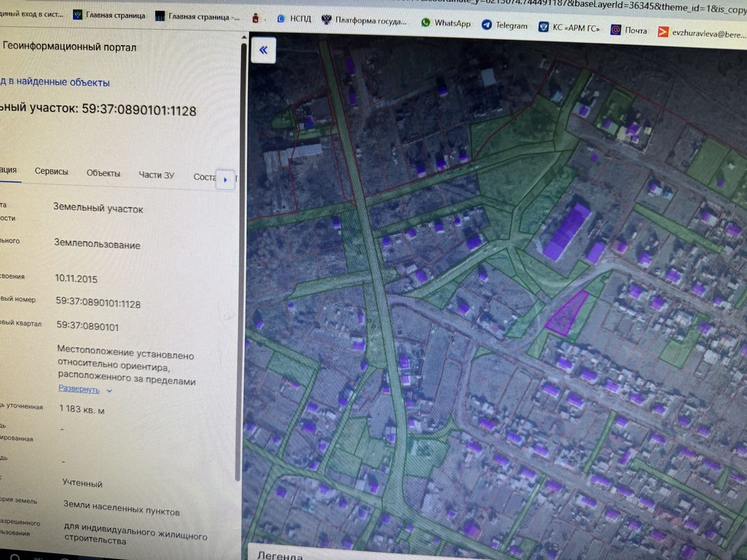Open the evzhuravleva@bere... mail bookmark
The width and height of the screenshot is (747, 560).
tap(702, 33)
